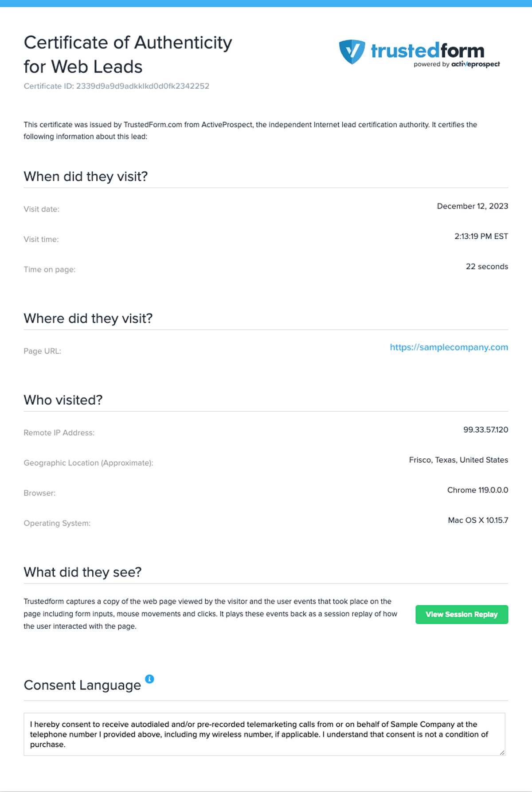This screenshot has width=532, height=792.
Task: Click the remote IP address 99.33.57.120
Action: click(x=485, y=430)
